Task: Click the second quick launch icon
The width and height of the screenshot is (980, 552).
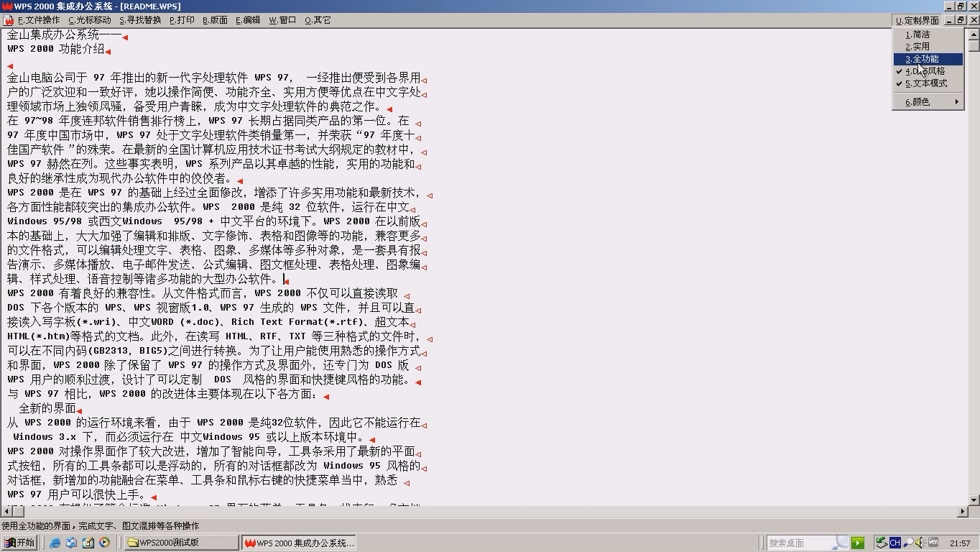Action: [71, 543]
